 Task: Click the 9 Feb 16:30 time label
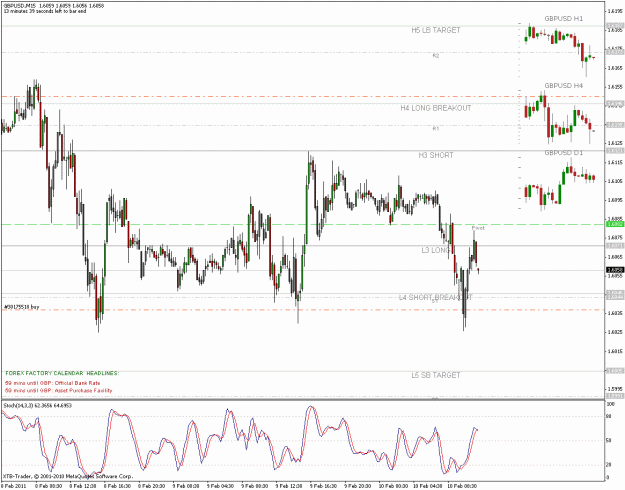click(x=324, y=486)
